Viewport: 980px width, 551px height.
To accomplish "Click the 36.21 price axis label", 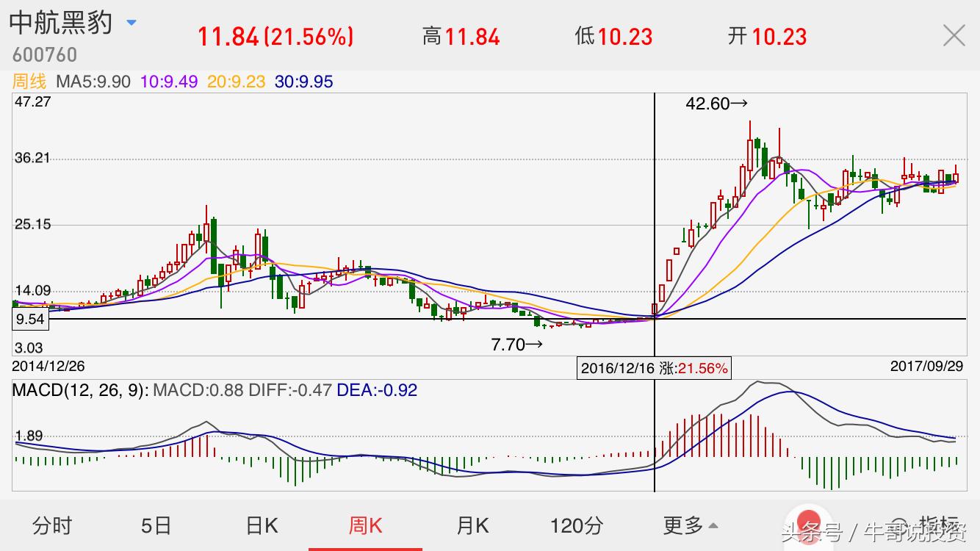I will point(33,158).
